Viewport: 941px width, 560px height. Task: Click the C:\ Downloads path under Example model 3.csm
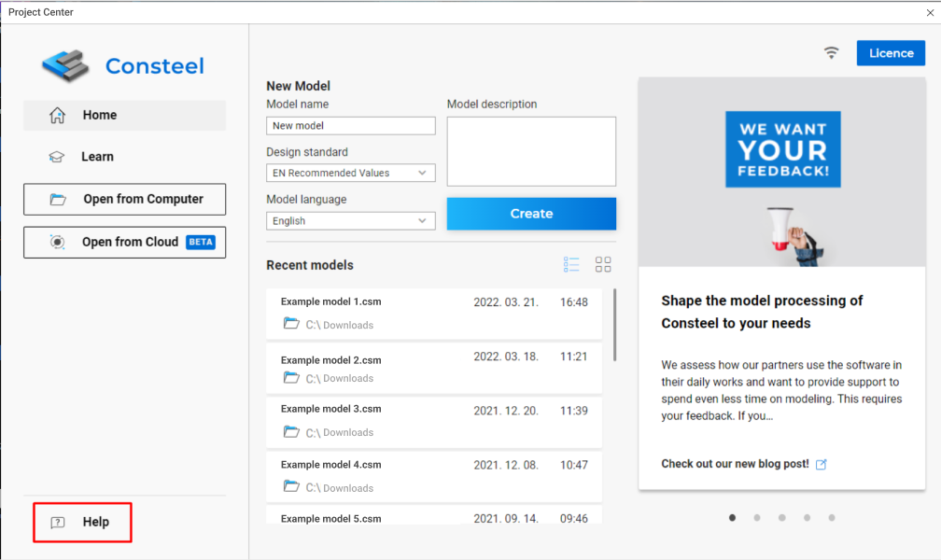point(340,433)
